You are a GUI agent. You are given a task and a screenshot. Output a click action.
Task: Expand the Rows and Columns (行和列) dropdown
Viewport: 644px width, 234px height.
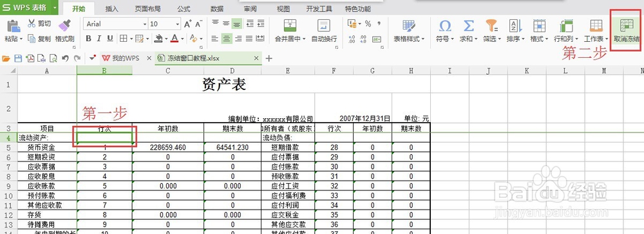tap(576, 39)
